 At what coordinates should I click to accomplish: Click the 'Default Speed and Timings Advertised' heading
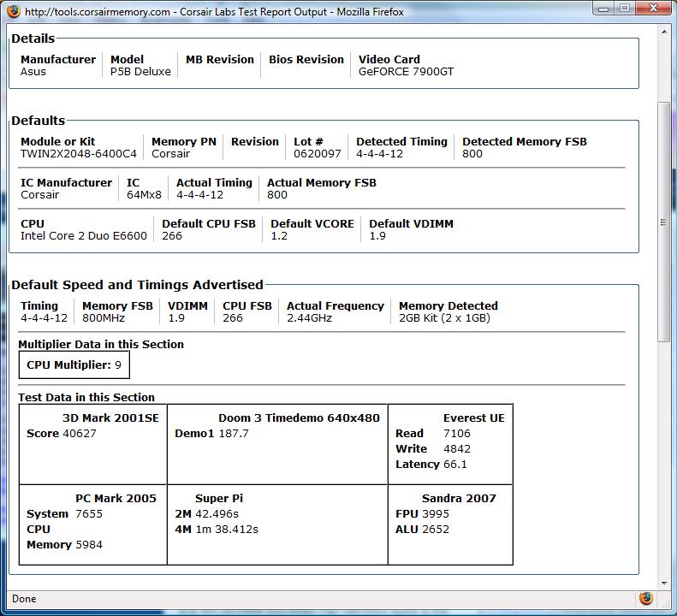click(x=137, y=285)
